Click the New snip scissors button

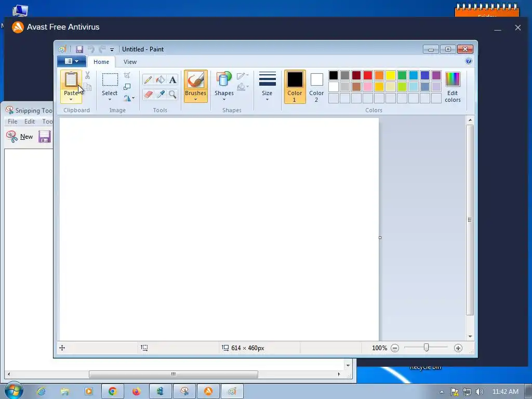[x=19, y=137]
